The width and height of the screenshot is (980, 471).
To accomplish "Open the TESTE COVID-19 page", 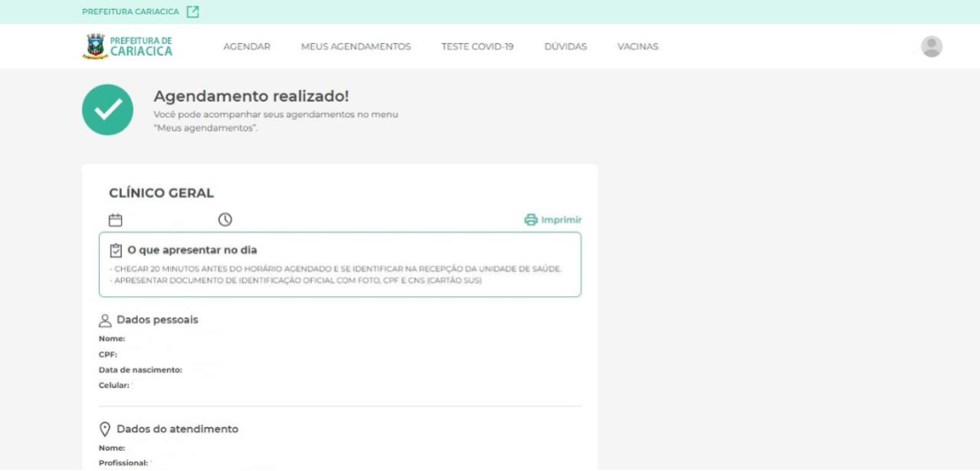I will 477,47.
